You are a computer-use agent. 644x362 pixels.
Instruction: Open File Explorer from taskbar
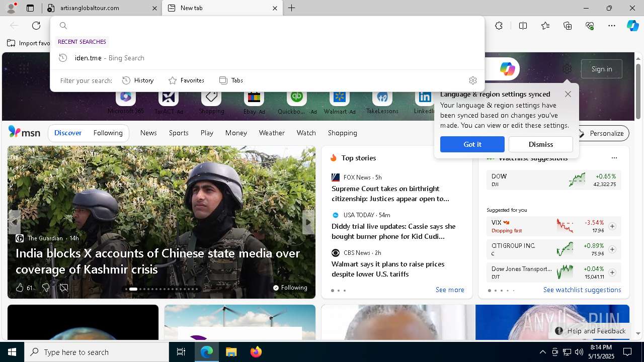click(x=231, y=352)
